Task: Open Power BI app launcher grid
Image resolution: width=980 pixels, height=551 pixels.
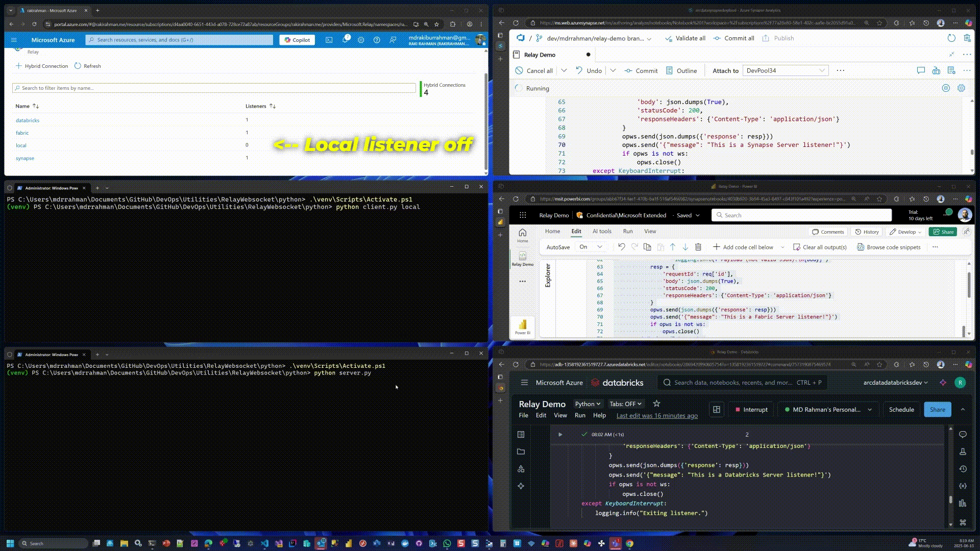Action: pyautogui.click(x=523, y=215)
